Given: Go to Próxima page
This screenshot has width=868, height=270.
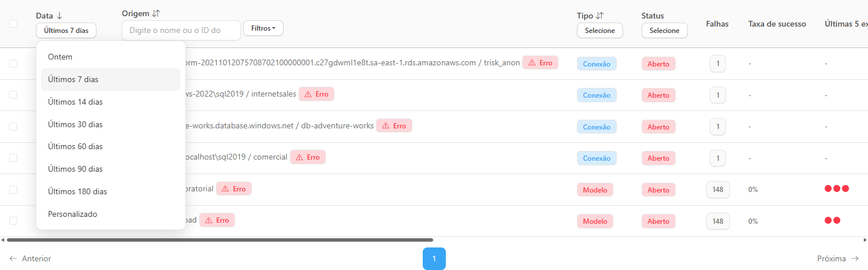Looking at the screenshot, I should click(838, 258).
